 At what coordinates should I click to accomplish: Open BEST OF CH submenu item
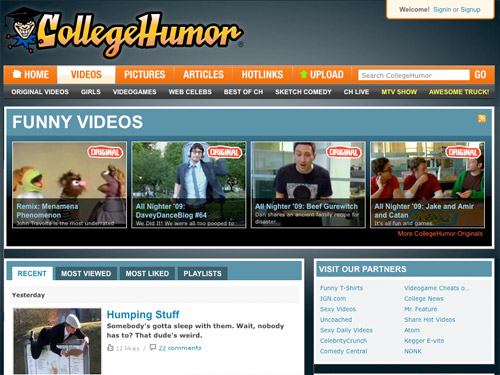[243, 92]
